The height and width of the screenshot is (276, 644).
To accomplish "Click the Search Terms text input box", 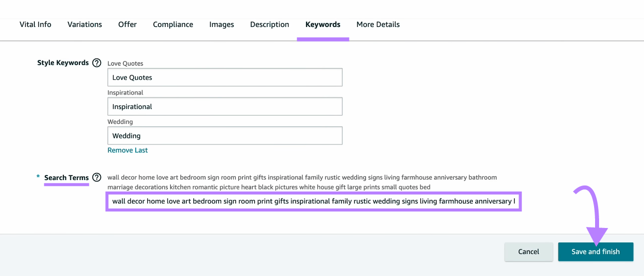I will 314,201.
